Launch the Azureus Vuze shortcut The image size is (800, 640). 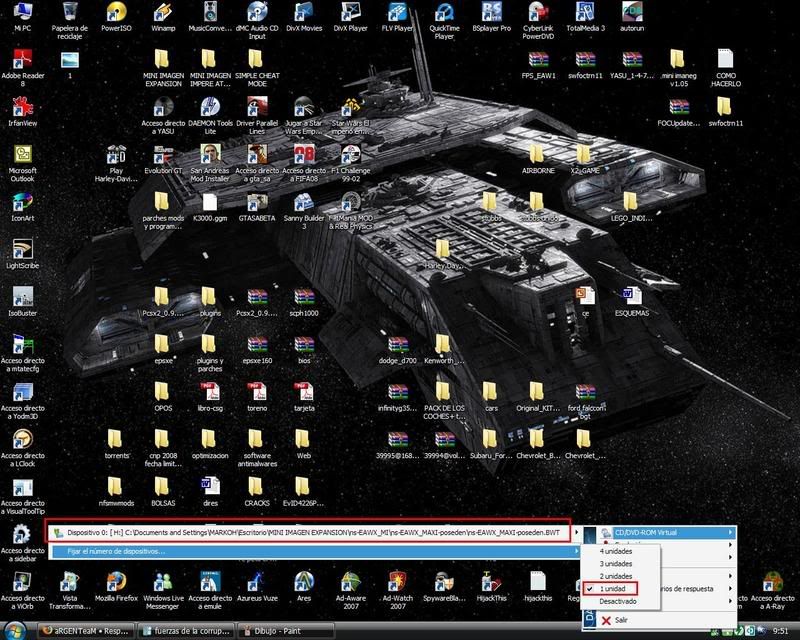[x=257, y=586]
